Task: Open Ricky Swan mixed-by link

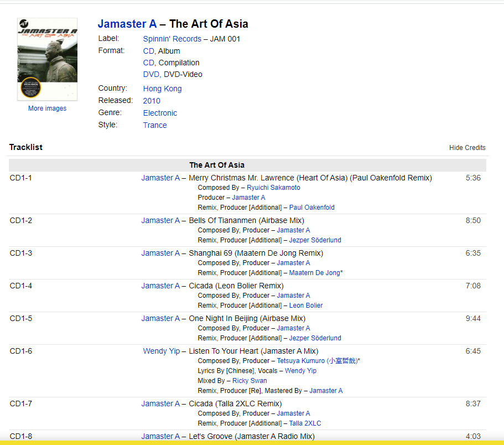Action: pyautogui.click(x=250, y=381)
